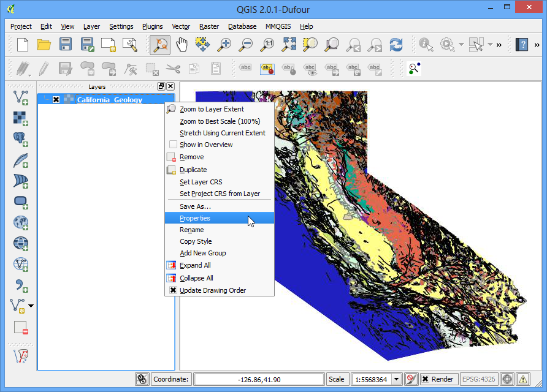Click the Refresh map icon
547x392 pixels.
click(396, 45)
